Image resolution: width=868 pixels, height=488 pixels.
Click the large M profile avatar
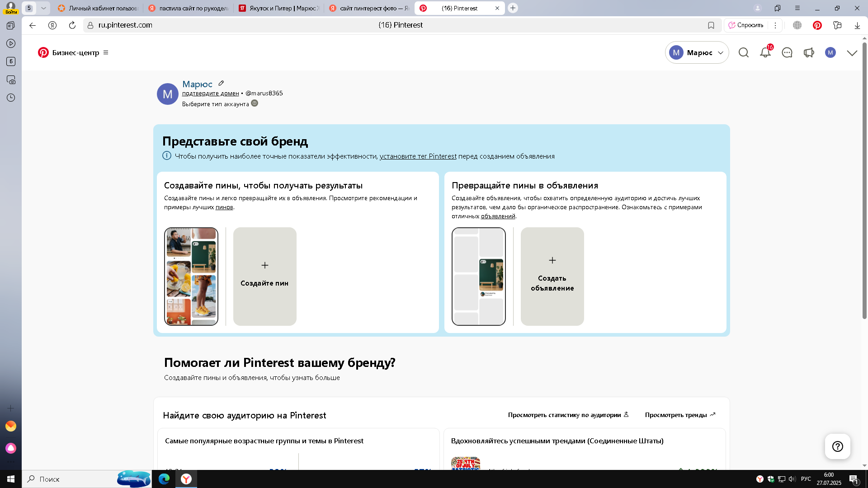point(168,94)
